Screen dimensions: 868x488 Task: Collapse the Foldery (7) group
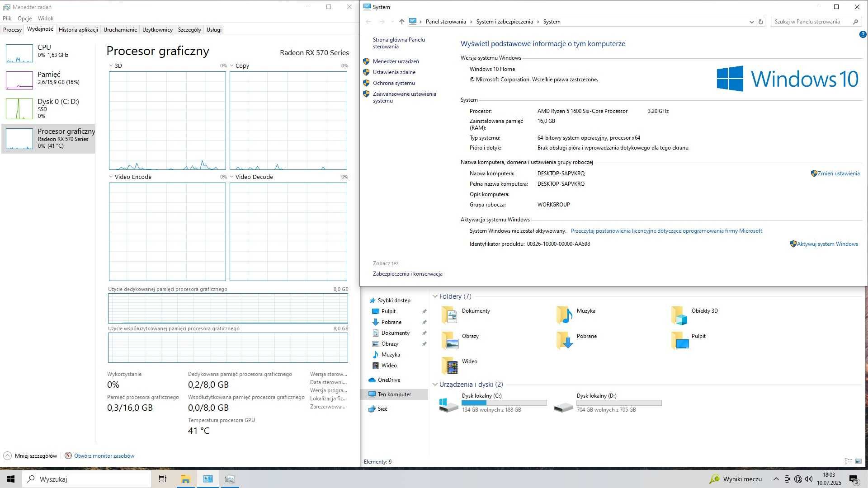point(435,296)
